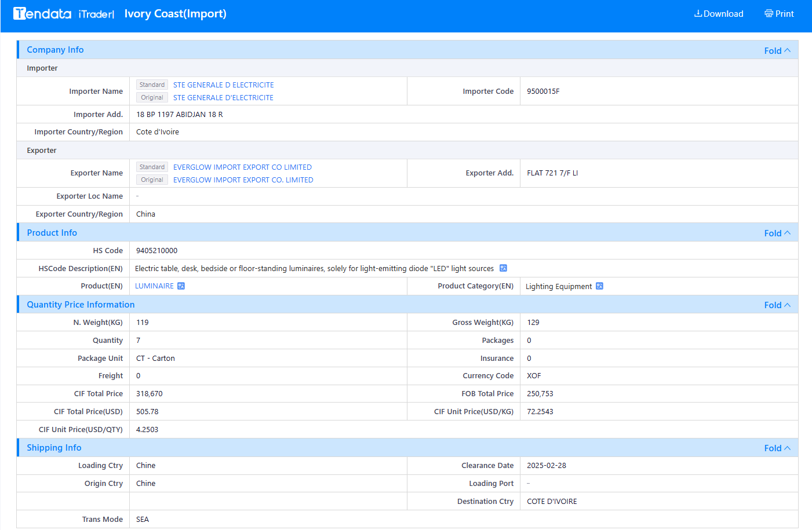Open standard importer STE GENERALE D ELECTRICITE
Screen dimensions: 812x530
tap(223, 85)
